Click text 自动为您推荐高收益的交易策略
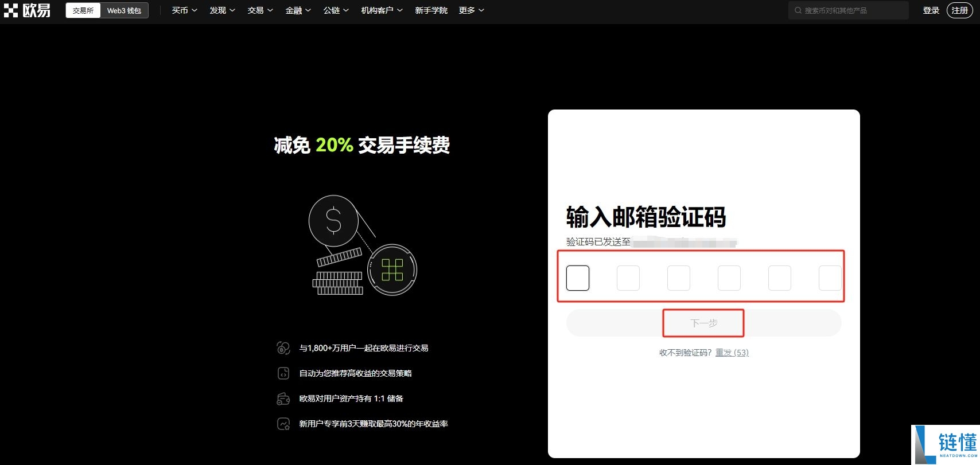Viewport: 980px width, 465px height. [356, 373]
